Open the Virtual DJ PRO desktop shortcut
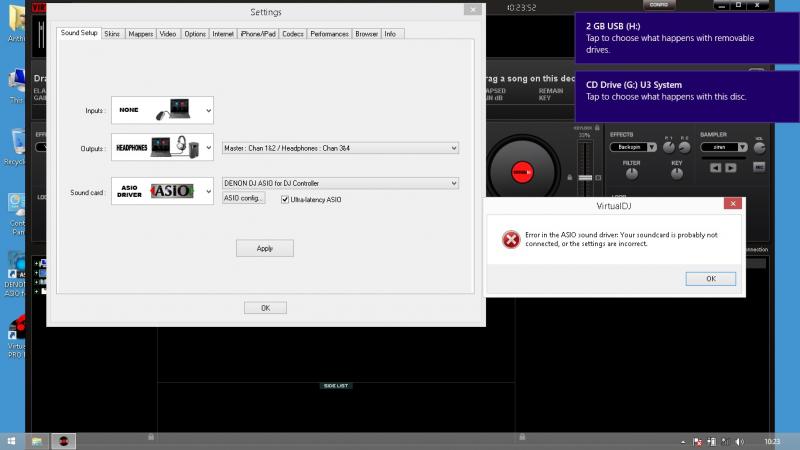This screenshot has width=800, height=450. (x=15, y=336)
